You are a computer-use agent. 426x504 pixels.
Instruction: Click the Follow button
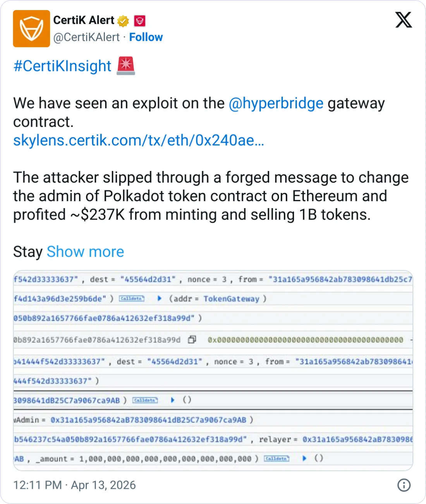(x=146, y=37)
